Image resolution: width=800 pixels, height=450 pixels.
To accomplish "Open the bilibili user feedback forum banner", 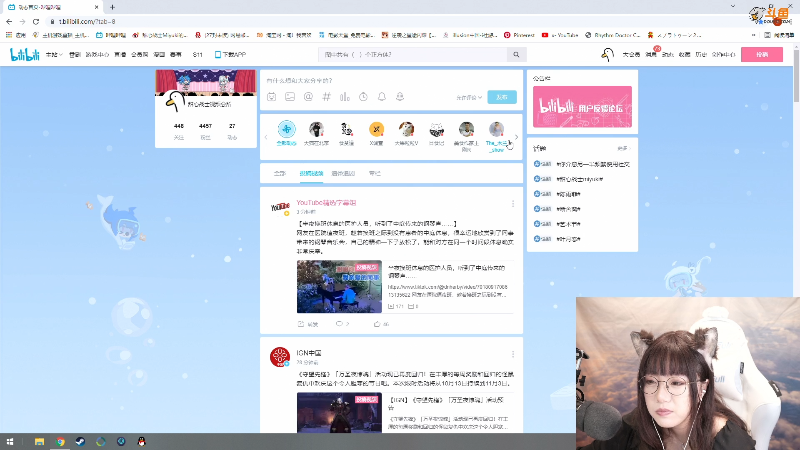I will [x=582, y=107].
